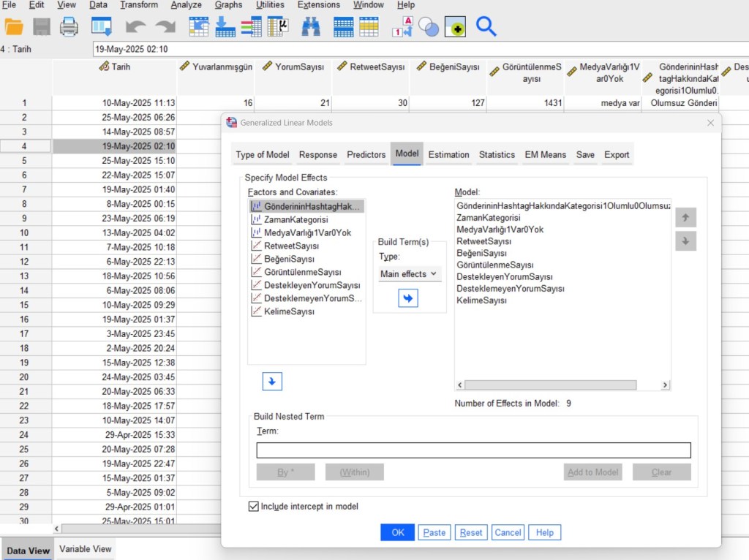
Task: Click the Open data document folder icon
Action: click(14, 27)
